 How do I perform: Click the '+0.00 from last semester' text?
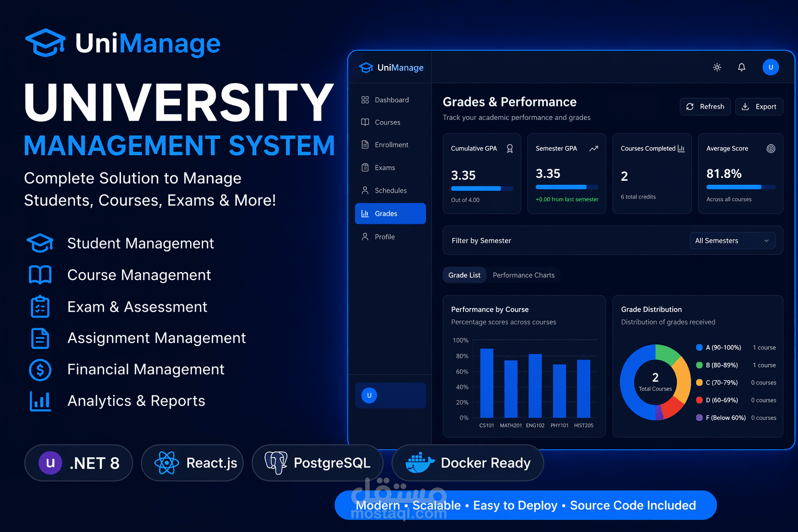coord(567,199)
